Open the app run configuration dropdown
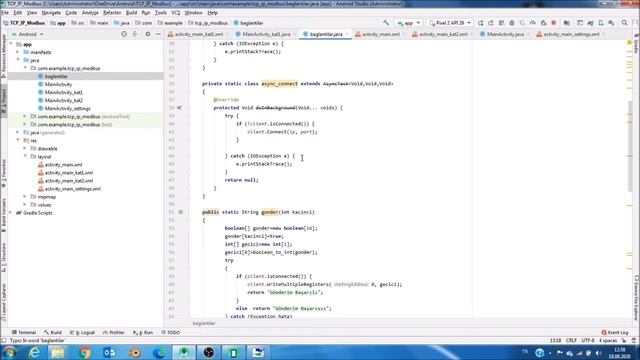 coord(408,23)
